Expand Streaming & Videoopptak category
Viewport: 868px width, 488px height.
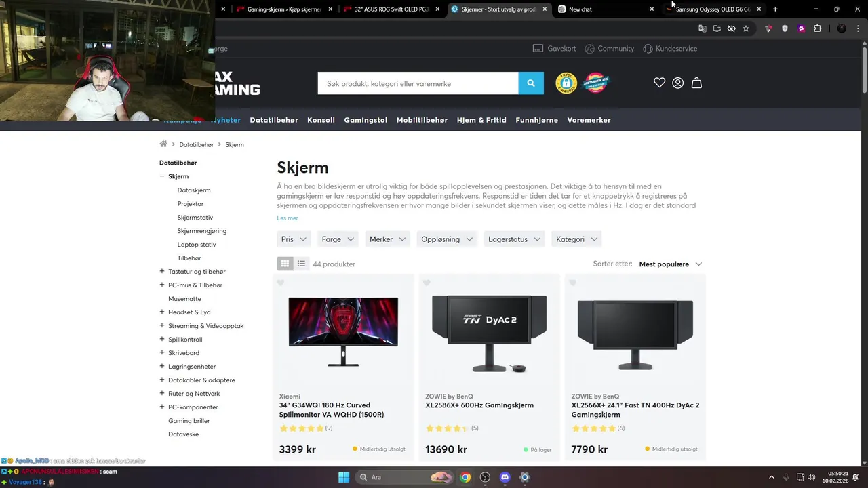tap(162, 325)
